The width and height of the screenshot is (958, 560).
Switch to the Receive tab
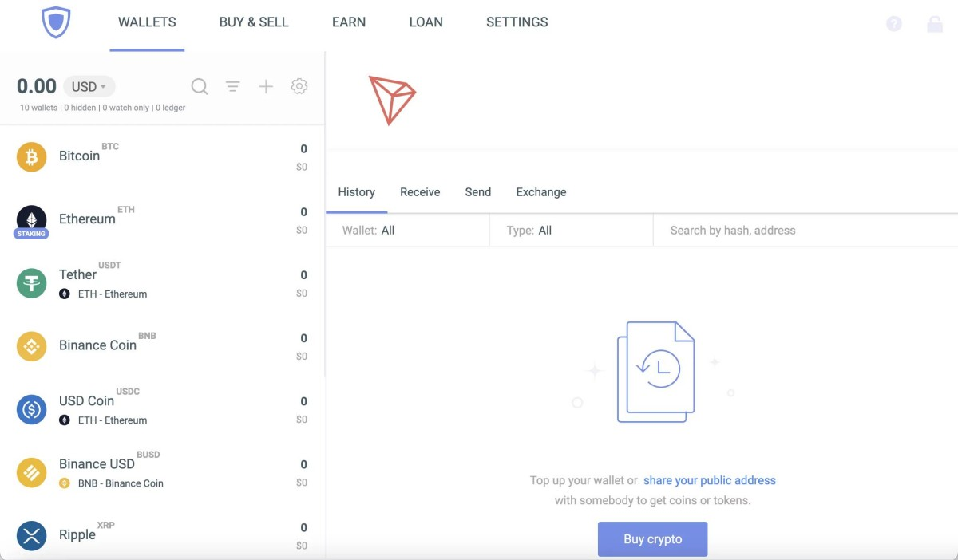coord(420,192)
